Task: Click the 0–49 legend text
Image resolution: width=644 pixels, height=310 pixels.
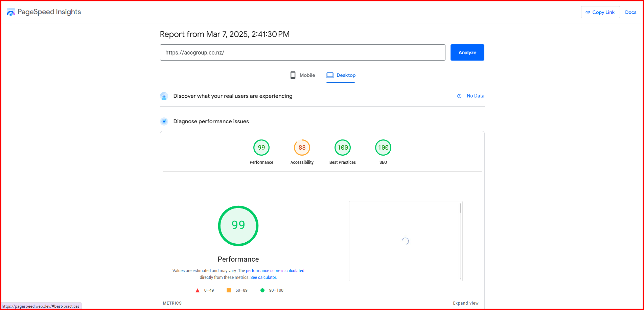Action: click(209, 290)
